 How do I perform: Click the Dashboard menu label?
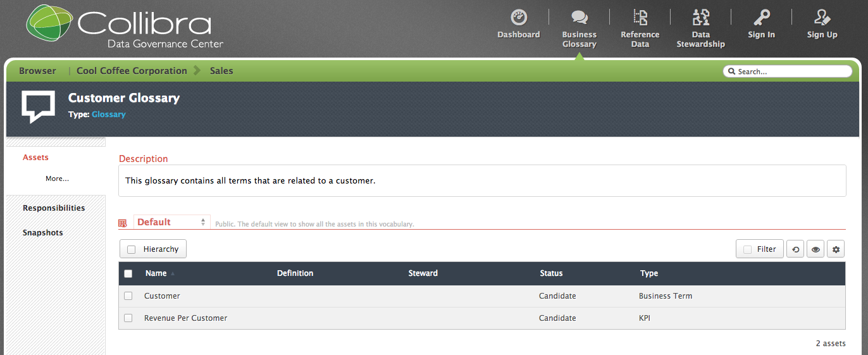519,35
